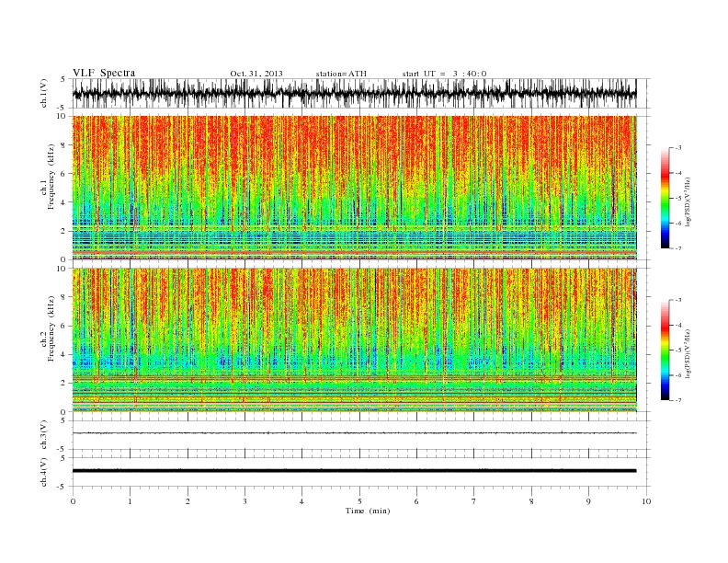Click the 'ch.4(V)' axis label

(x=44, y=472)
